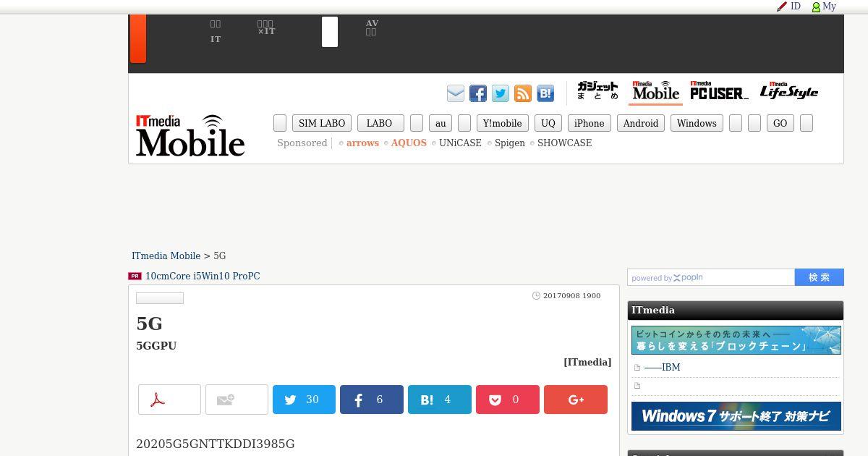
Task: Share article on Twitter, count 30
Action: (x=304, y=400)
